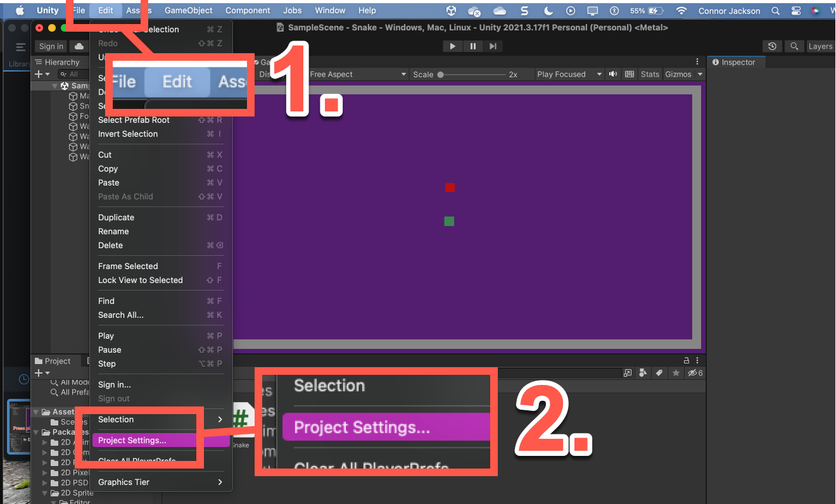This screenshot has height=504, width=836.
Task: Click the Sign in button in the Unity toolbar
Action: pyautogui.click(x=51, y=46)
